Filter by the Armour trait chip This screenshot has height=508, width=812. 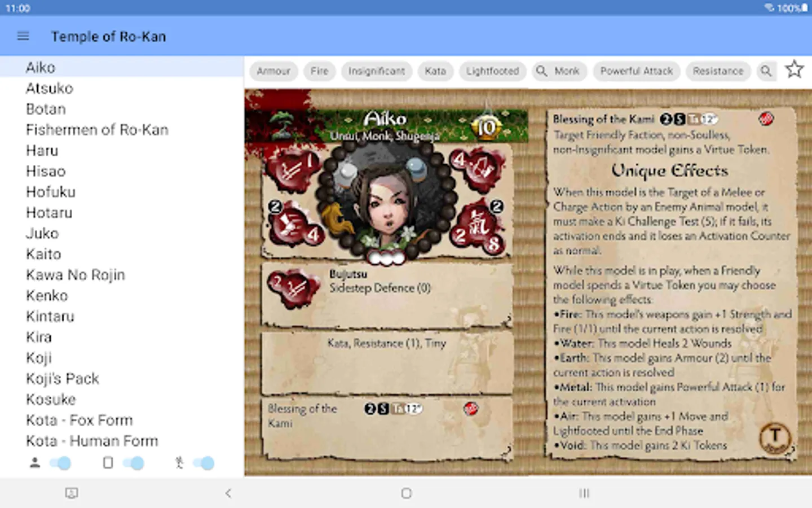tap(273, 71)
